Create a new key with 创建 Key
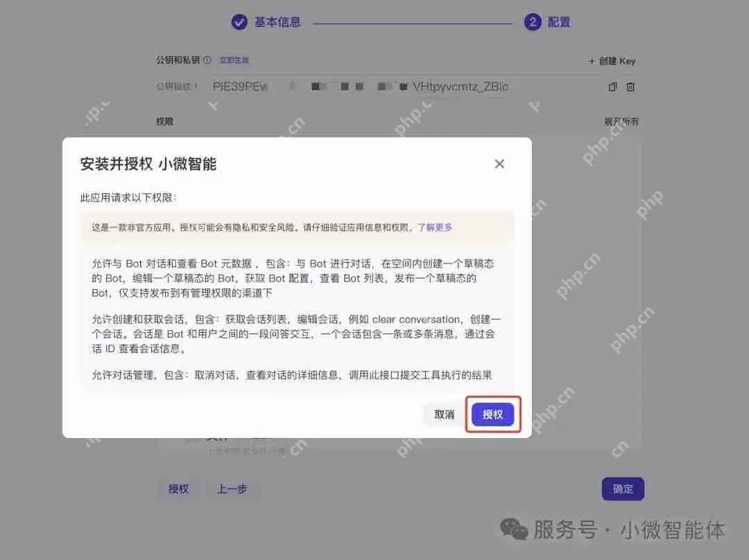The image size is (749, 560). (x=611, y=60)
